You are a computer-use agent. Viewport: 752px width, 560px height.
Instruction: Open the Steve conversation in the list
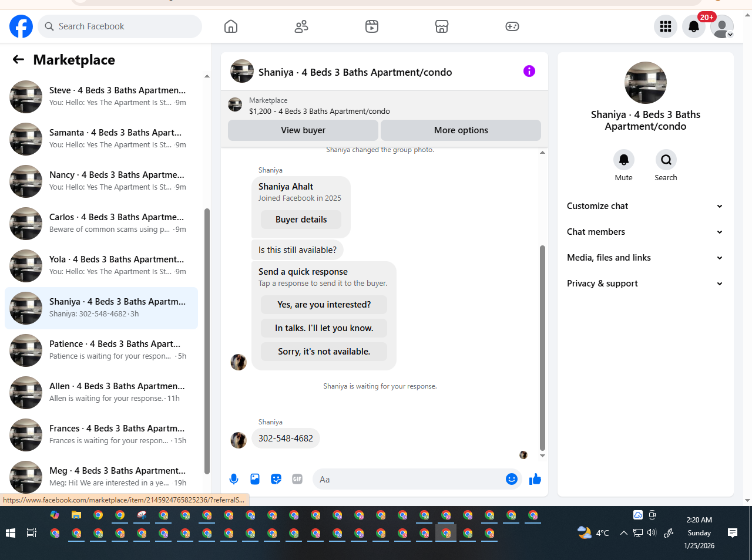point(101,97)
